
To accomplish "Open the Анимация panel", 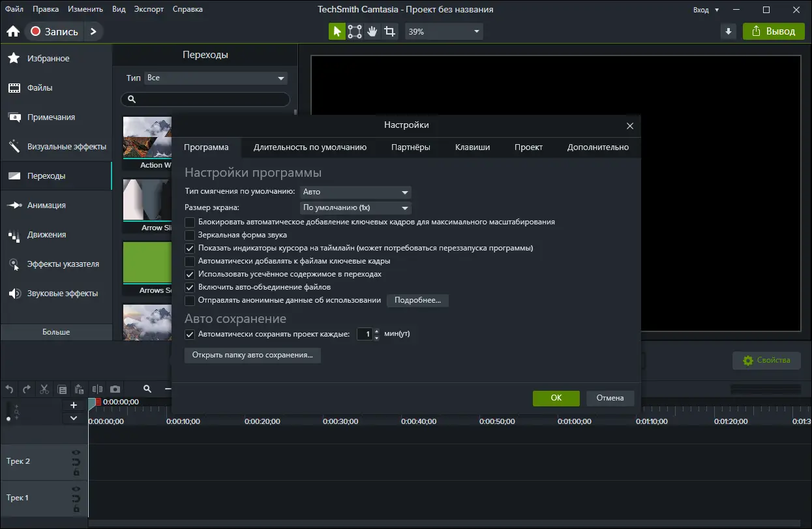I will (x=56, y=205).
